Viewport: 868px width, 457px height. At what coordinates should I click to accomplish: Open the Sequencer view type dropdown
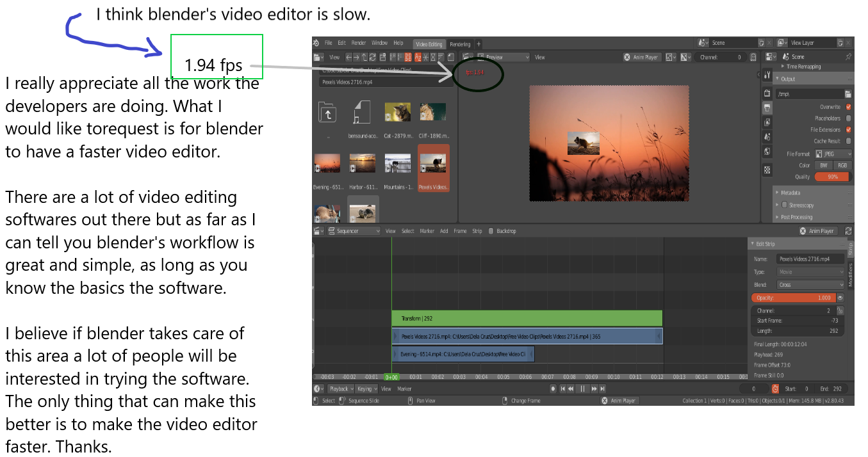[x=354, y=231]
